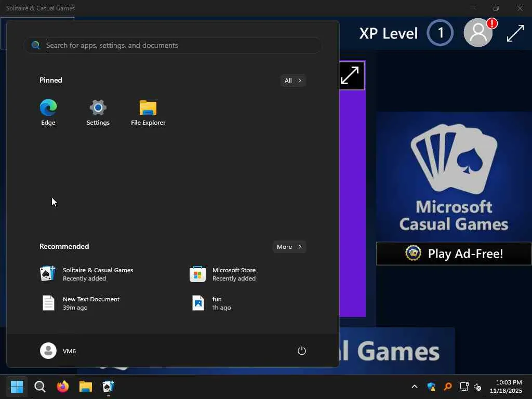Expand More recommended items
Screen dimensions: 532x399
pyautogui.click(x=289, y=247)
